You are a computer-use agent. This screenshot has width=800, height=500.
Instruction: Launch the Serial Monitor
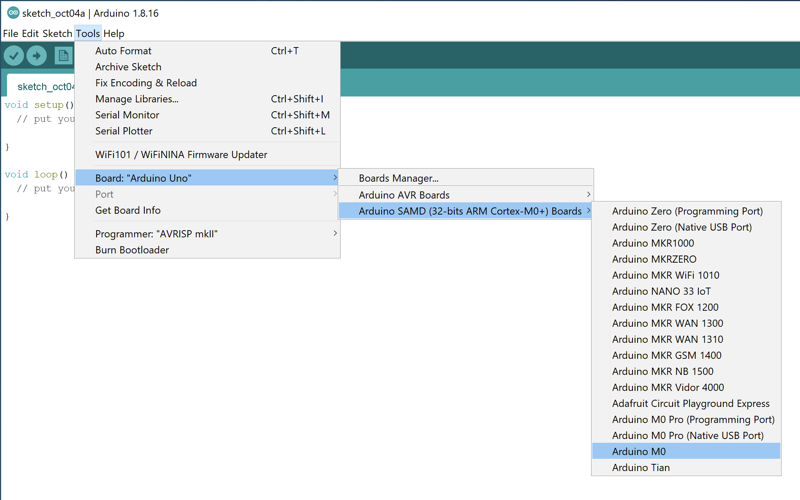[x=207, y=115]
